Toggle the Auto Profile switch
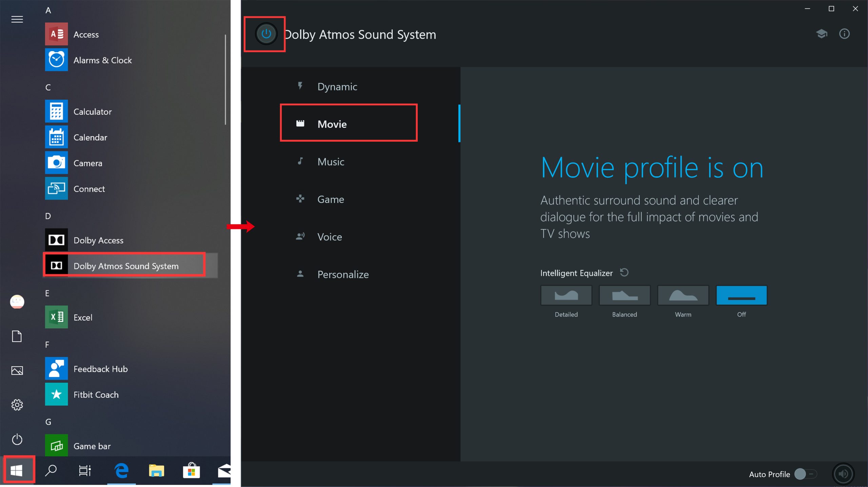 tap(806, 474)
